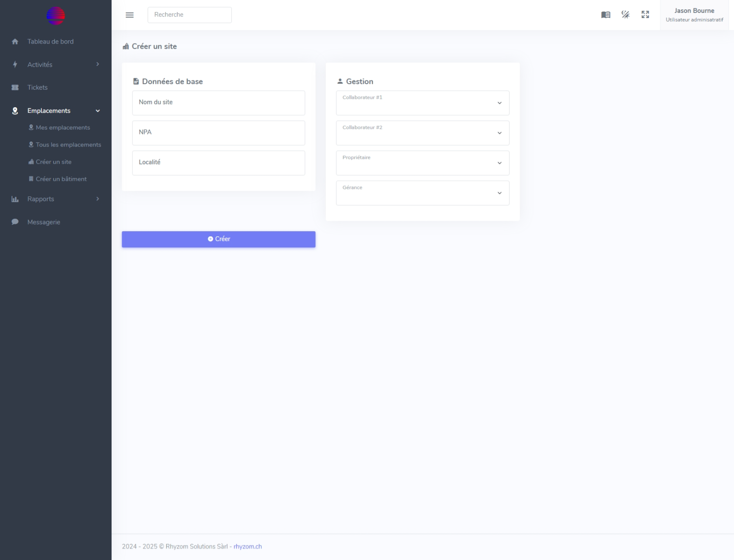Open the Propriétaire dropdown

point(422,163)
